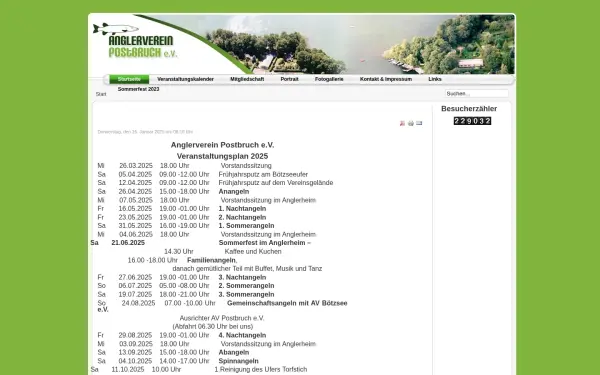
Task: Click the Kaffee und Kuchen line
Action: (x=253, y=252)
